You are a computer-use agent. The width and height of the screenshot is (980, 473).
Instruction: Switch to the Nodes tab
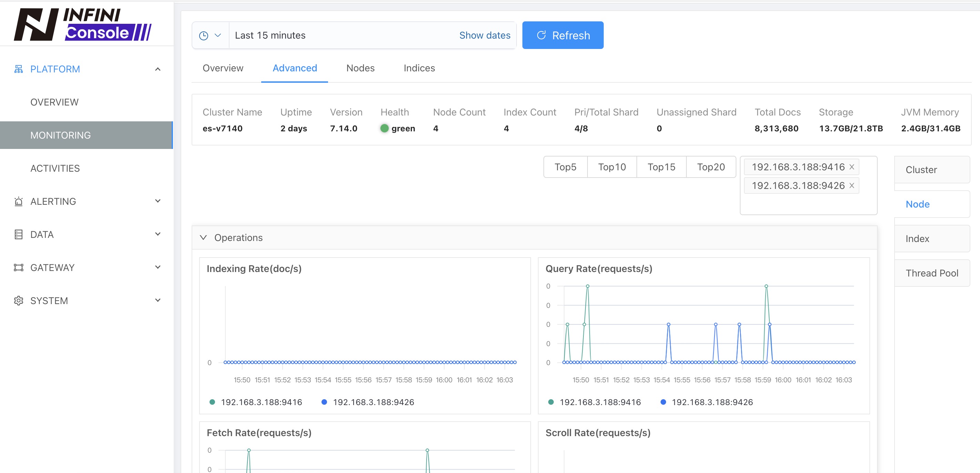click(x=360, y=68)
